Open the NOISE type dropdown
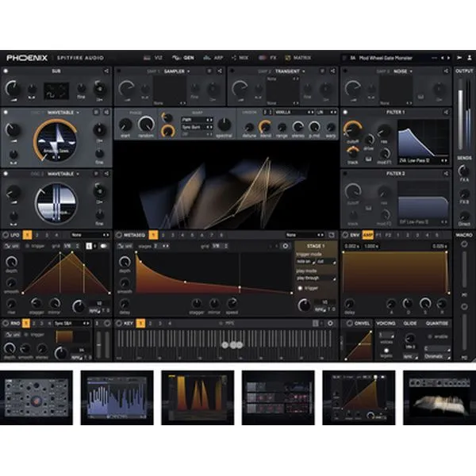 (x=403, y=71)
